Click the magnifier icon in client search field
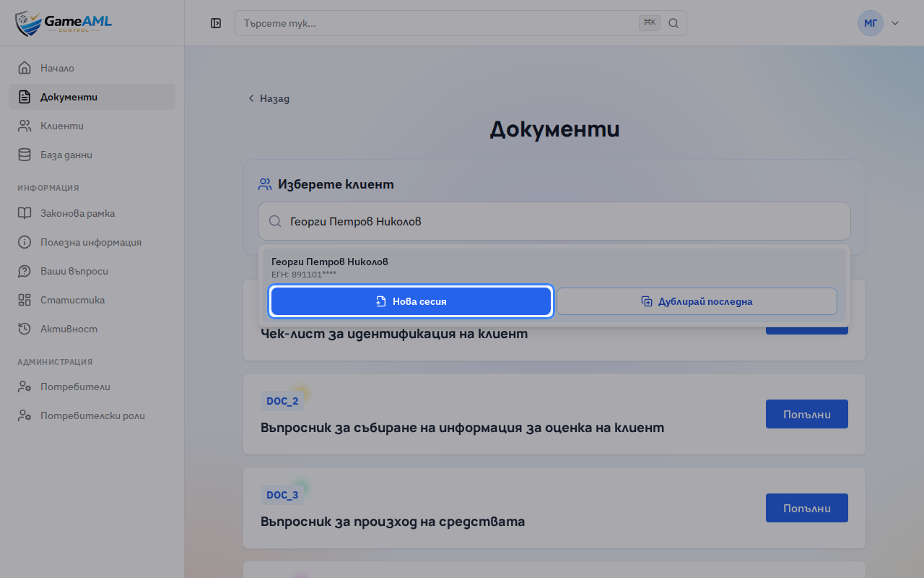The height and width of the screenshot is (578, 924). point(275,221)
